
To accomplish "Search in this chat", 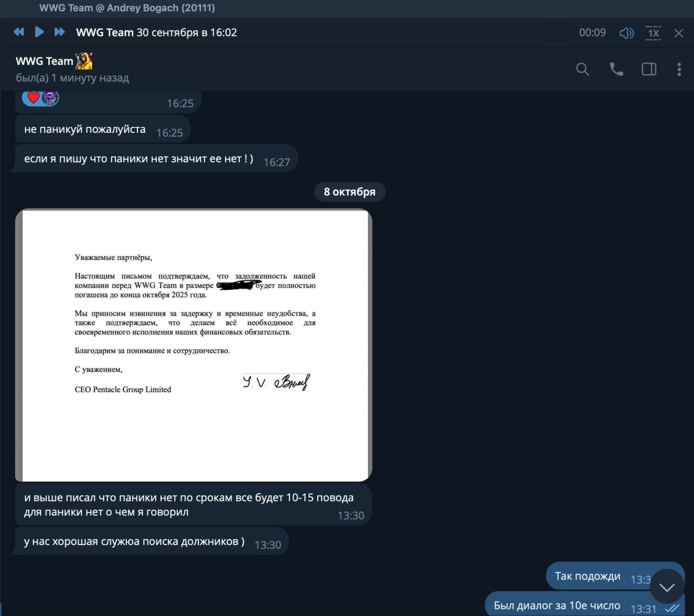I will point(582,69).
